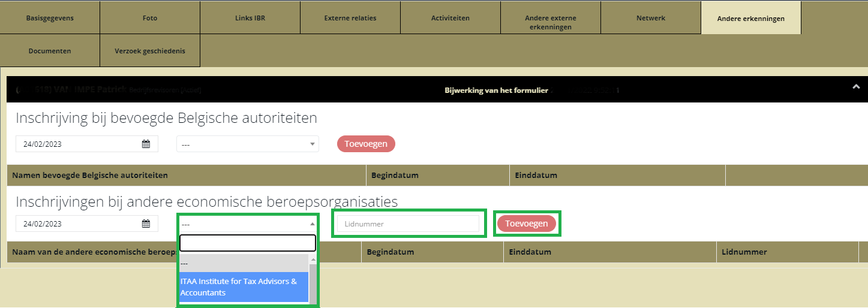This screenshot has height=308, width=868.
Task: Open the Foto tab
Action: pos(150,18)
